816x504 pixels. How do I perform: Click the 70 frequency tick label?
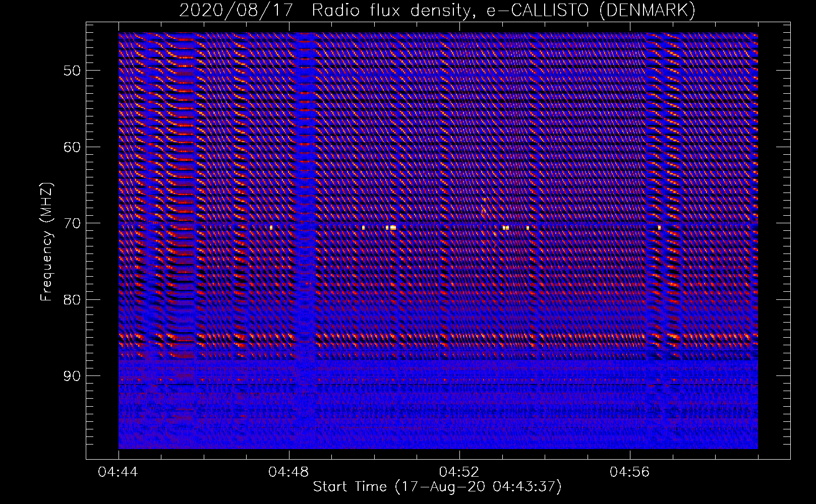pyautogui.click(x=71, y=223)
